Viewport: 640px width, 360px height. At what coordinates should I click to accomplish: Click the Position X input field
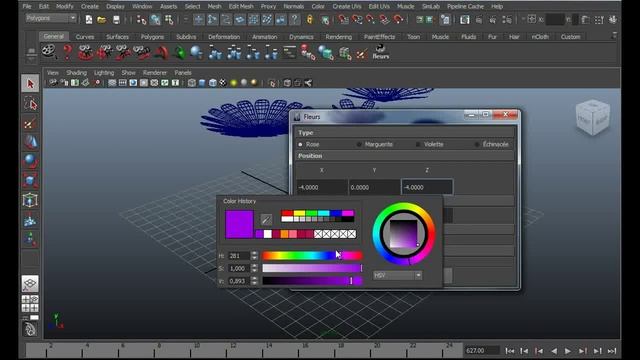(322, 187)
